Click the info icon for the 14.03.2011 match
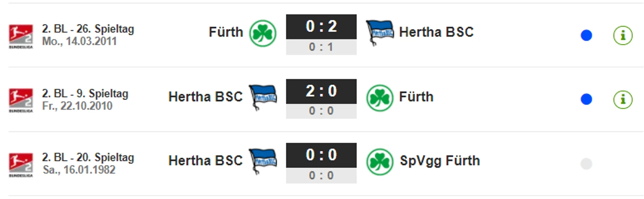The image size is (644, 199). click(623, 35)
